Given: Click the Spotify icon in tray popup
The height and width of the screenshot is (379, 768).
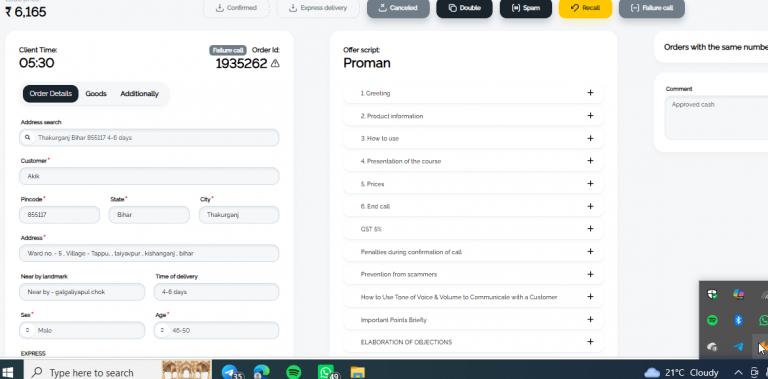Looking at the screenshot, I should point(712,320).
